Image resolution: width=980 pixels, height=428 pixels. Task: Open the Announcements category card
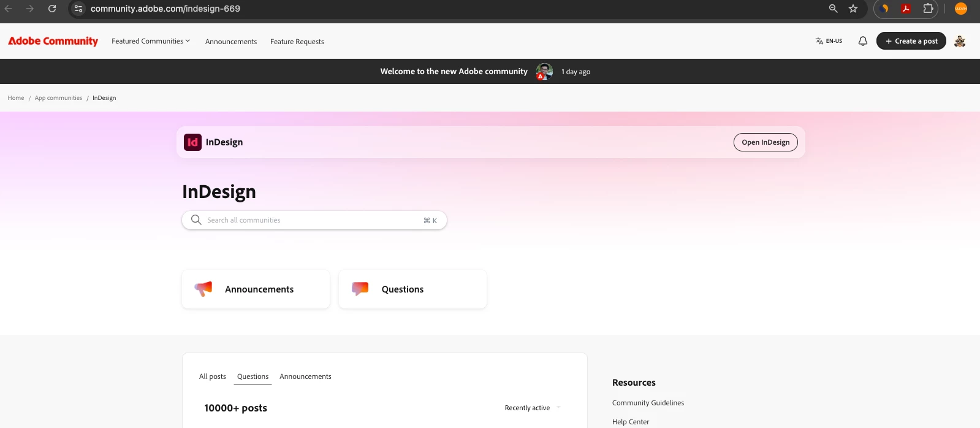[x=256, y=289]
